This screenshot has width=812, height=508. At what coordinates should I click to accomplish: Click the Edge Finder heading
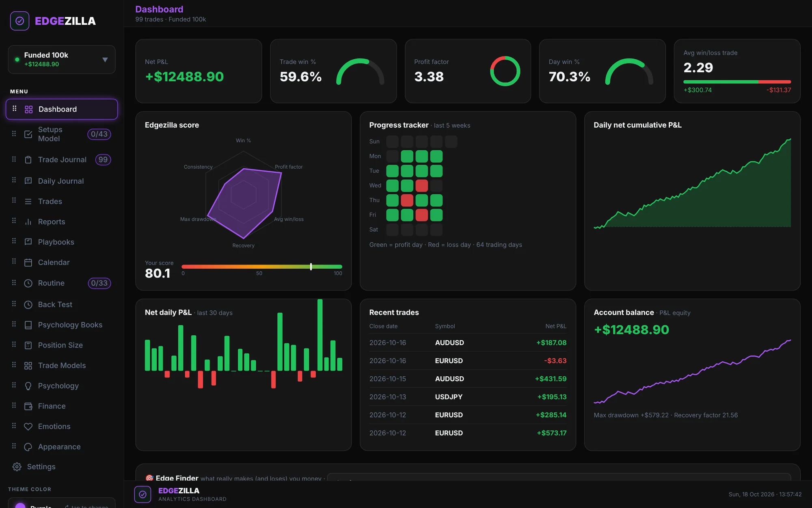point(177,478)
